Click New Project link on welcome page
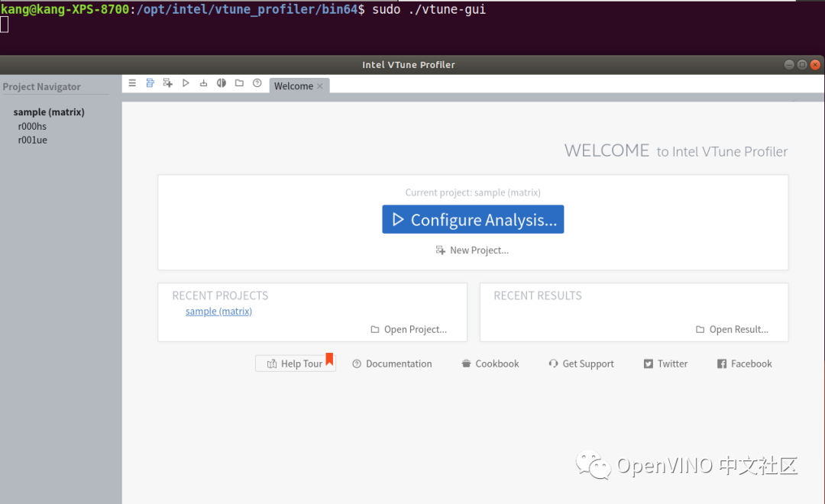Screen dimensions: 825x504 pyautogui.click(x=473, y=250)
